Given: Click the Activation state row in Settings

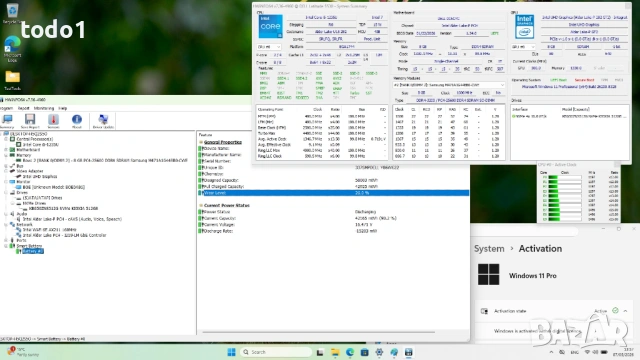Looking at the screenshot, I should coord(555,311).
